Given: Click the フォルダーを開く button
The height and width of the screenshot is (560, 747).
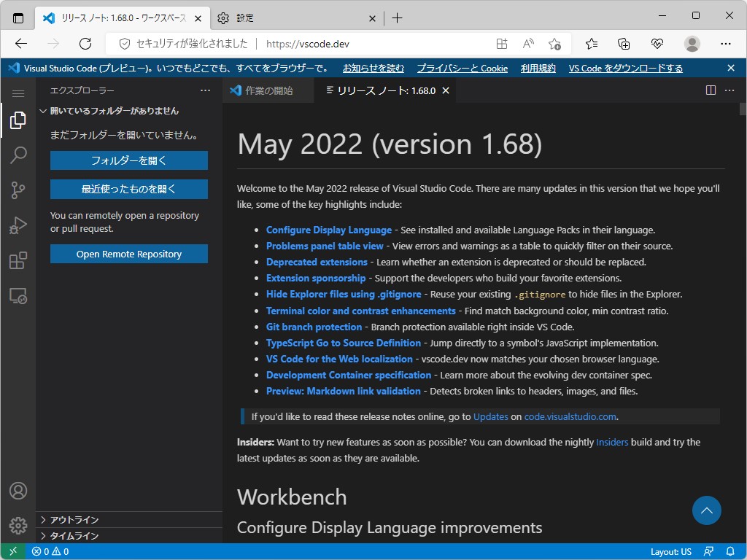Looking at the screenshot, I should point(128,160).
